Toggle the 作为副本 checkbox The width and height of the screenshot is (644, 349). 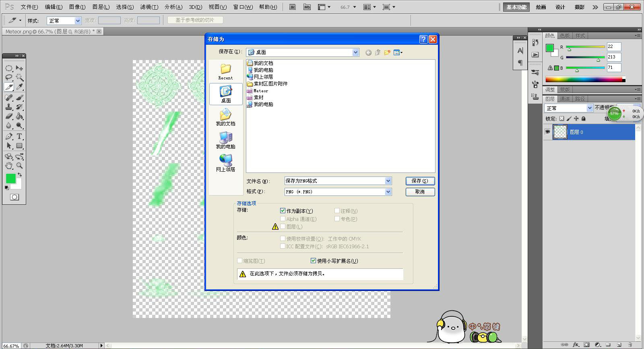coord(283,211)
